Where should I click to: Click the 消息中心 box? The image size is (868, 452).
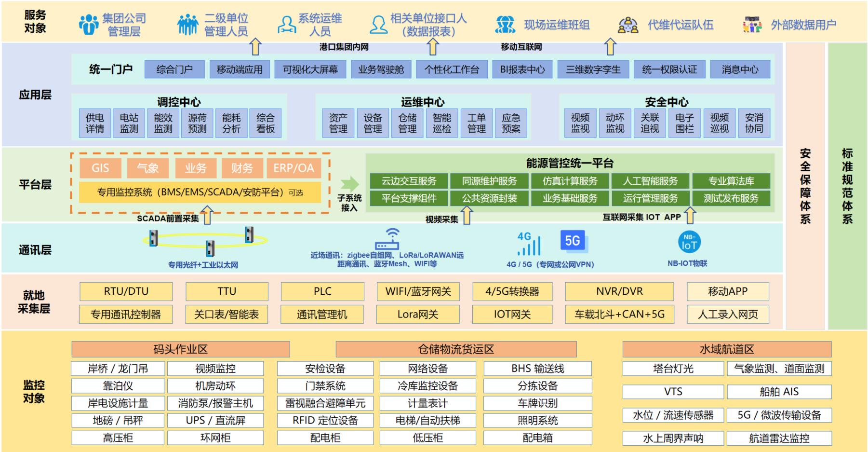[x=740, y=69]
